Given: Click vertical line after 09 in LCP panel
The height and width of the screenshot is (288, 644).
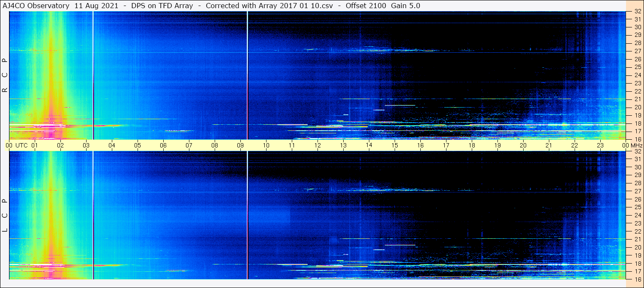Looking at the screenshot, I should pyautogui.click(x=247, y=214).
